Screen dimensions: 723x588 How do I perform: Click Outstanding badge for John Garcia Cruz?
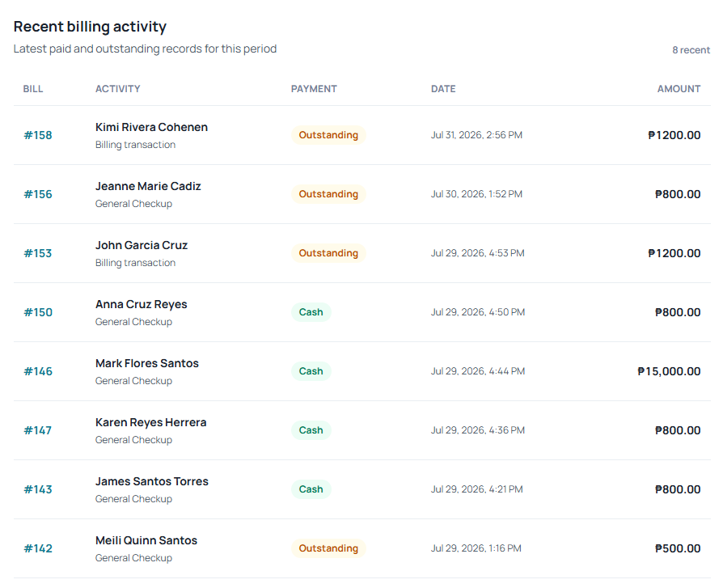pos(328,253)
